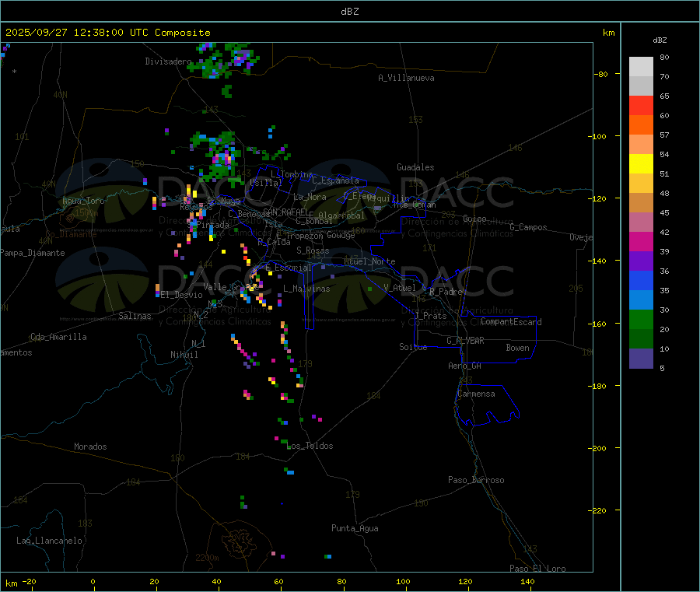Click the 48 dBZ orange-brown swatch
This screenshot has height=592, width=700.
641,203
